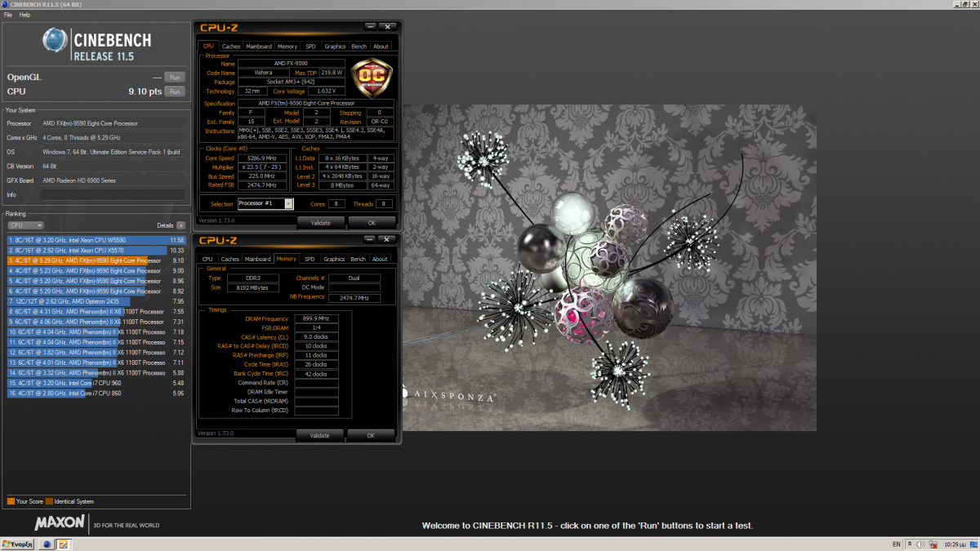Viewport: 980px width, 551px height.
Task: Click the active CPU-Z taskbar icon
Action: point(65,544)
